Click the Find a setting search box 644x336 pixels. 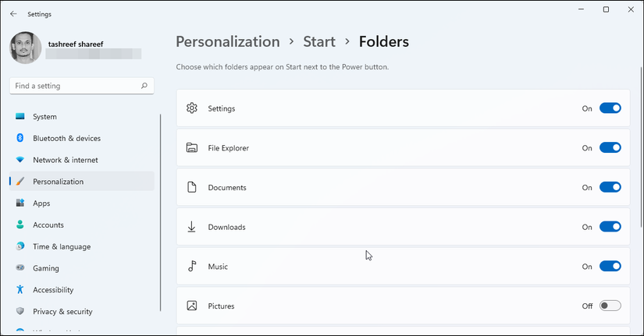click(74, 86)
